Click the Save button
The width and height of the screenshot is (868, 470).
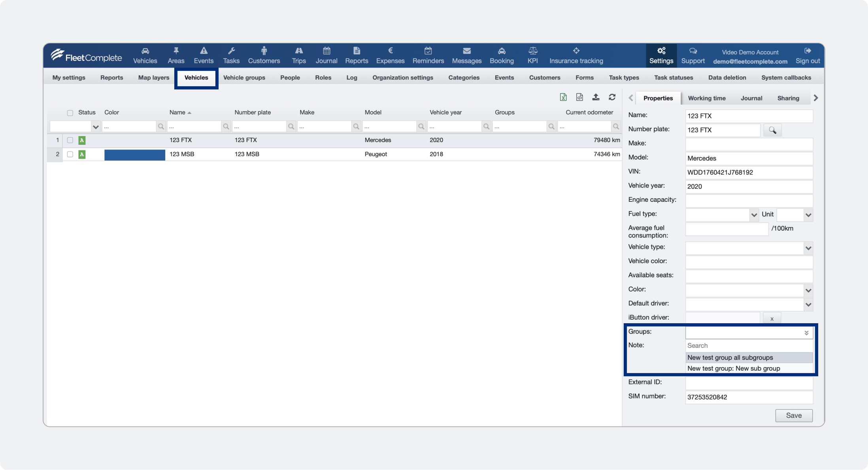[x=793, y=415]
